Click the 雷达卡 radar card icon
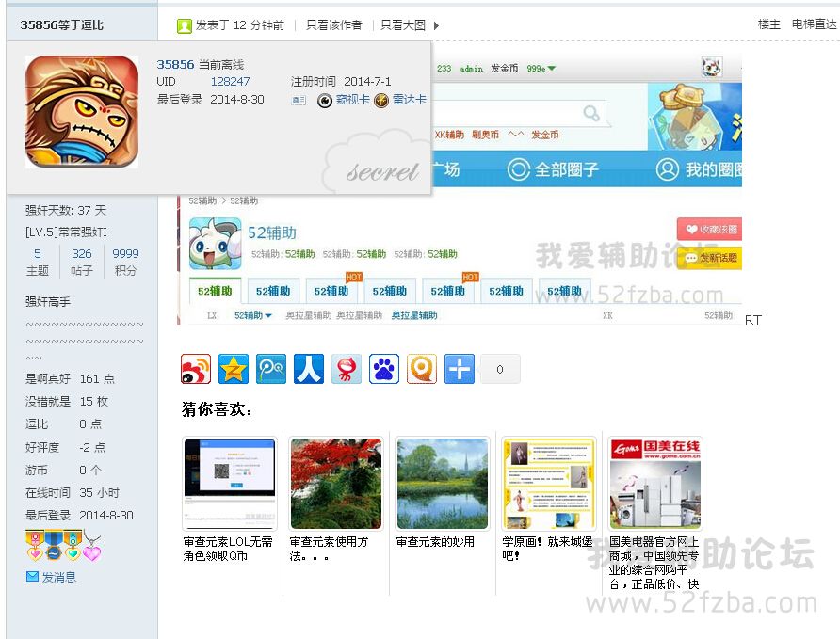840x639 pixels. pyautogui.click(x=381, y=101)
